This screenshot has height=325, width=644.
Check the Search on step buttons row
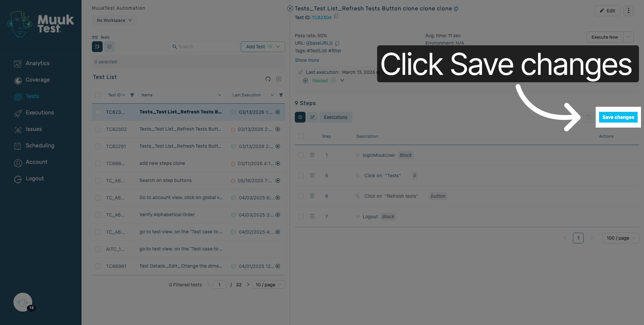(98, 181)
